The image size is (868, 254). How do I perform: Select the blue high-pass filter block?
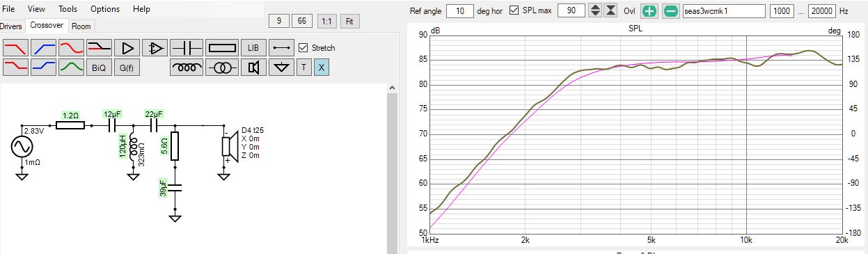coord(43,48)
